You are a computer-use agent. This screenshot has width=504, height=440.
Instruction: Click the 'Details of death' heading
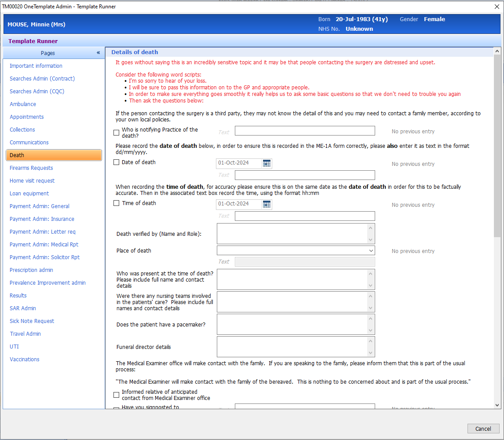coord(135,52)
